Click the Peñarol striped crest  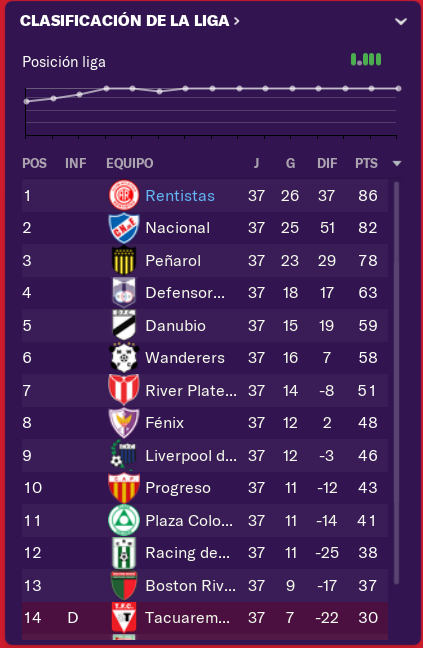click(124, 261)
